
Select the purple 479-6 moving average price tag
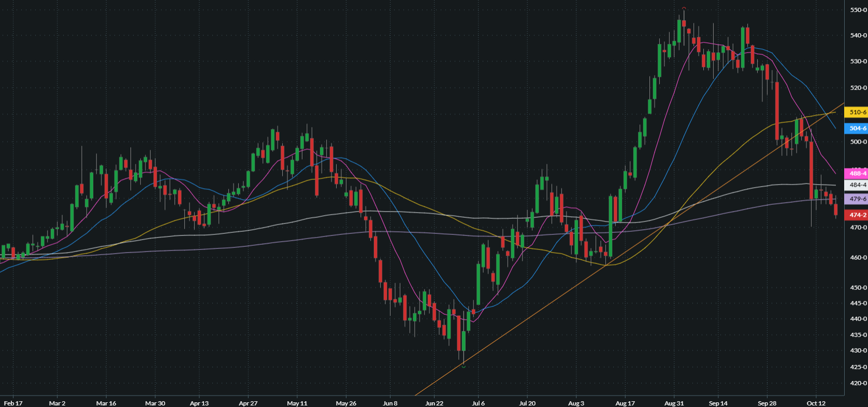tap(856, 199)
